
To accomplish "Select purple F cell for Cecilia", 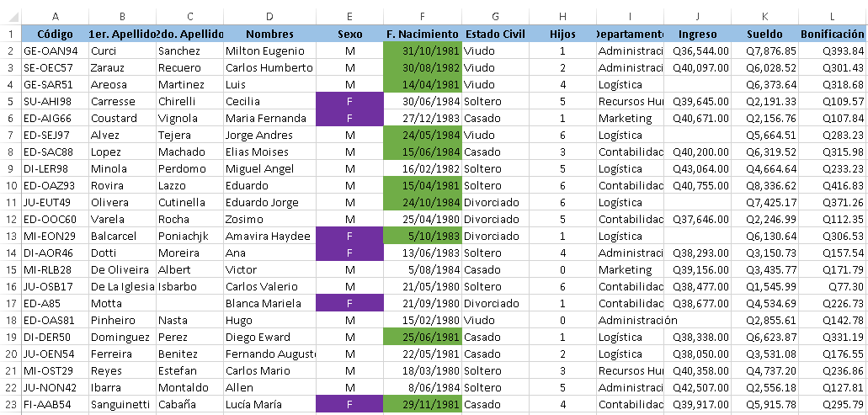I will point(349,101).
